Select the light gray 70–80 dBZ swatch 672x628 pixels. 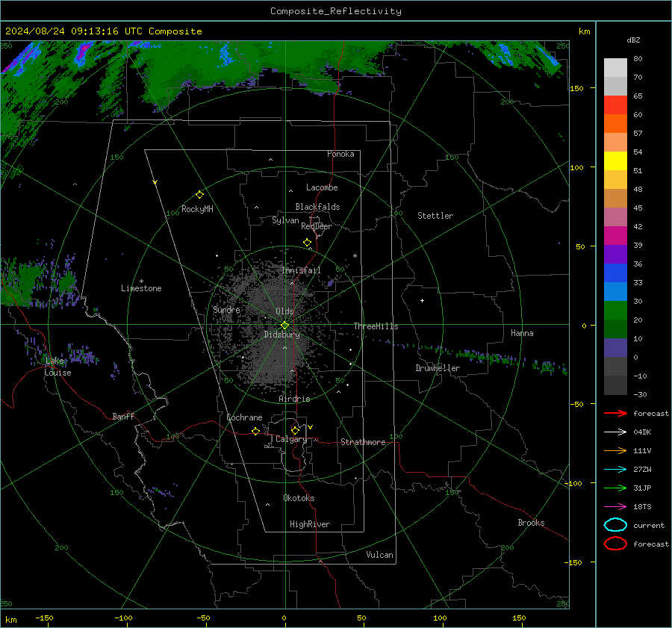(615, 68)
